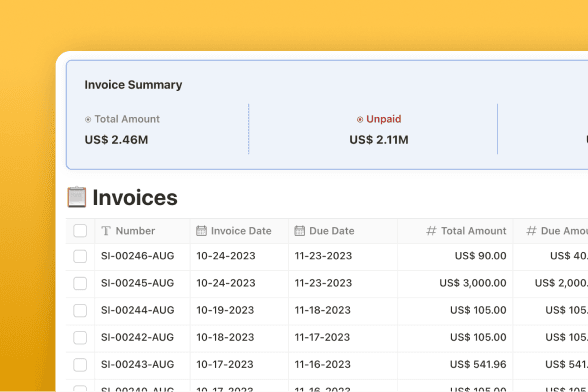Check the box for invoice SI-00244-AUG
Viewport: 588px width, 392px height.
[80, 310]
